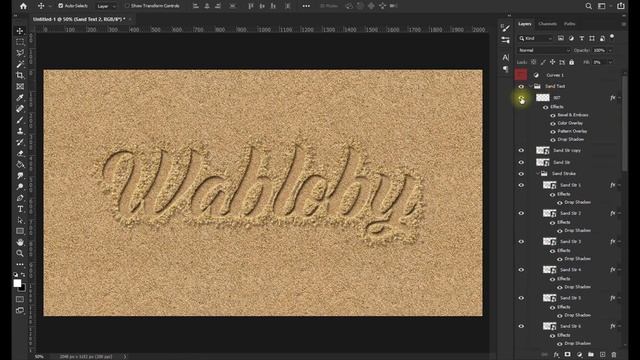Viewport: 640px width, 360px height.
Task: Select the Clone Stamp tool
Action: pyautogui.click(x=20, y=131)
